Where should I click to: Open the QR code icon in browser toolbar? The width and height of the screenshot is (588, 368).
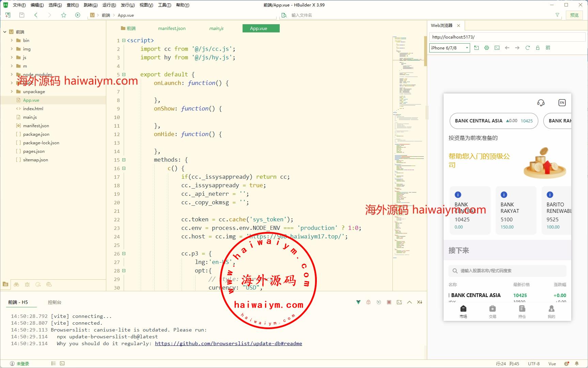[548, 48]
